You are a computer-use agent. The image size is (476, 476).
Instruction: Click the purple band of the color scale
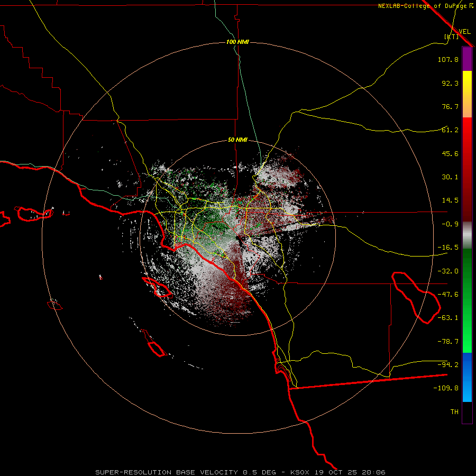pyautogui.click(x=467, y=59)
